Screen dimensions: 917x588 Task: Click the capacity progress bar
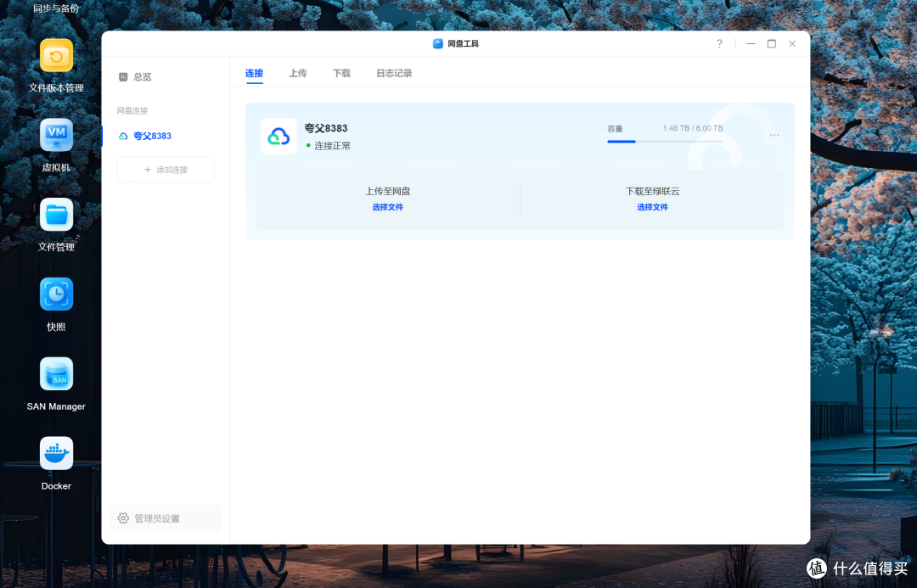coord(665,142)
